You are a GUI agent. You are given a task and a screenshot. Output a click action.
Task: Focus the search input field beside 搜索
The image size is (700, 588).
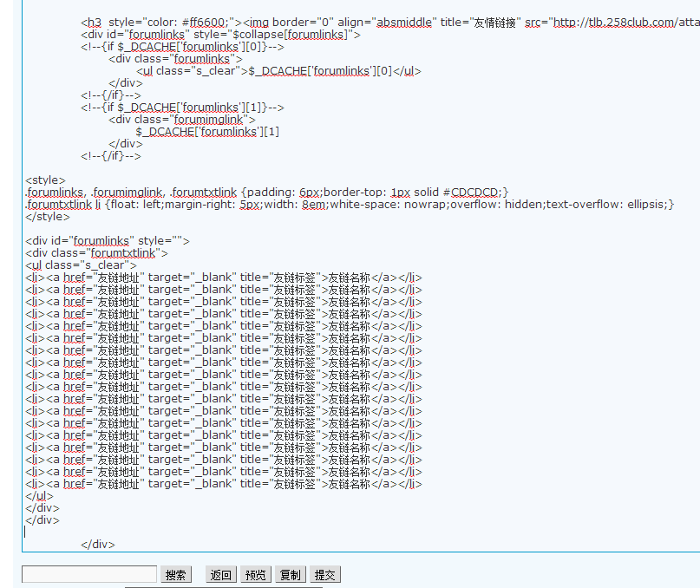pos(89,574)
